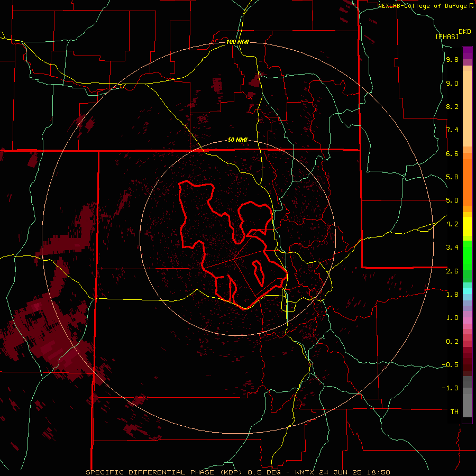The height and width of the screenshot is (476, 476).
Task: Click the purple band topping the color scale
Action: pos(467,53)
